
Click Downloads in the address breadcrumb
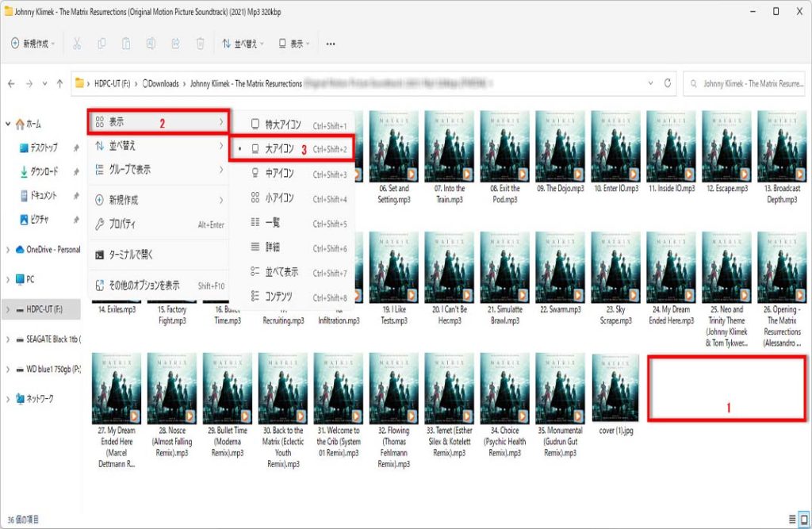tap(161, 83)
